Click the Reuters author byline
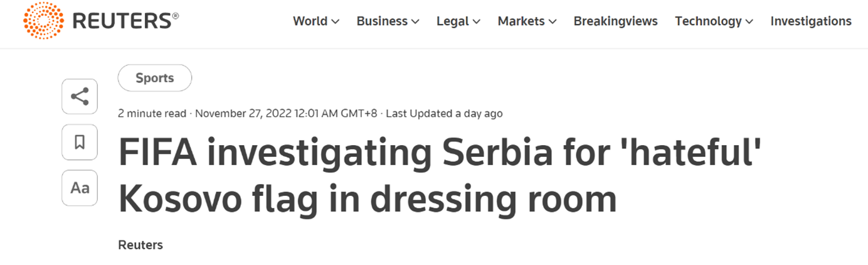The height and width of the screenshot is (265, 868). (x=140, y=245)
